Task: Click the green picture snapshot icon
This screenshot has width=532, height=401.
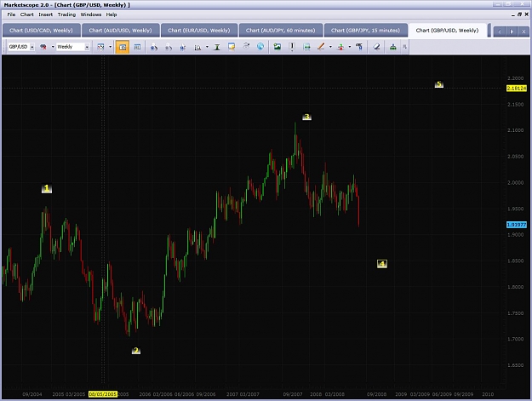Action: pos(277,47)
